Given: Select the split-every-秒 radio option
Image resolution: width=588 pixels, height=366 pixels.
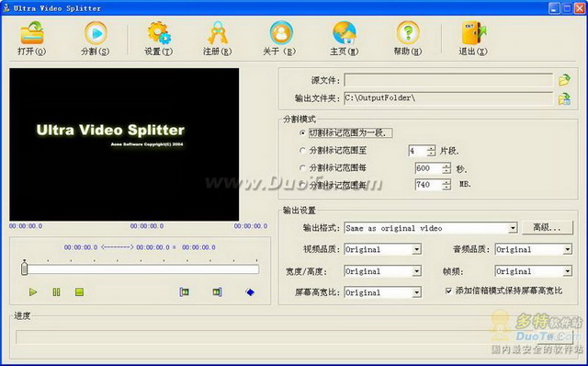Looking at the screenshot, I should [x=302, y=167].
